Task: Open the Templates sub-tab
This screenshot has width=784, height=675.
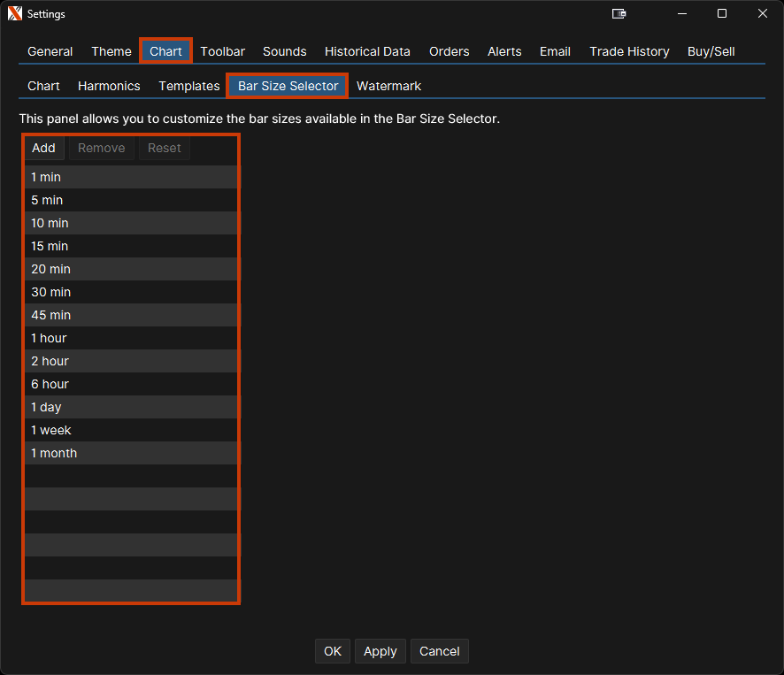Action: point(189,86)
